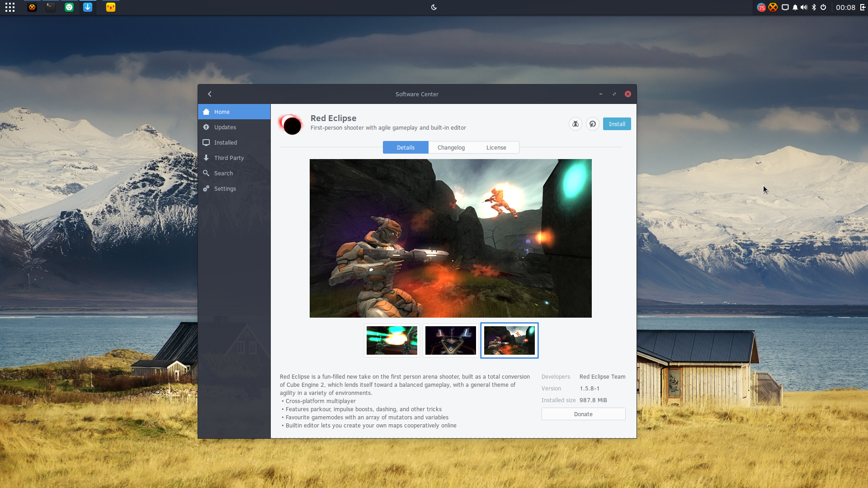
Task: Click the blue Software Center panel icon
Action: [x=88, y=7]
